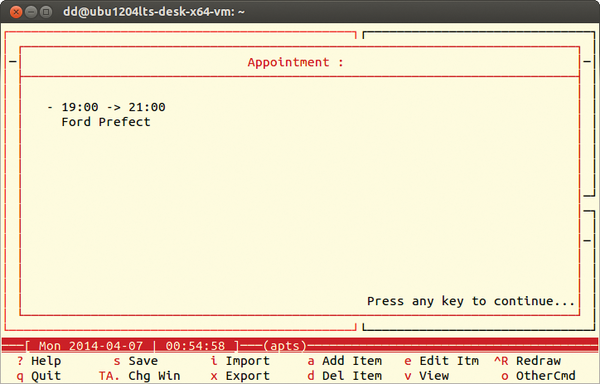Choose the 'q Quit' command
This screenshot has height=384, width=600.
(x=39, y=376)
